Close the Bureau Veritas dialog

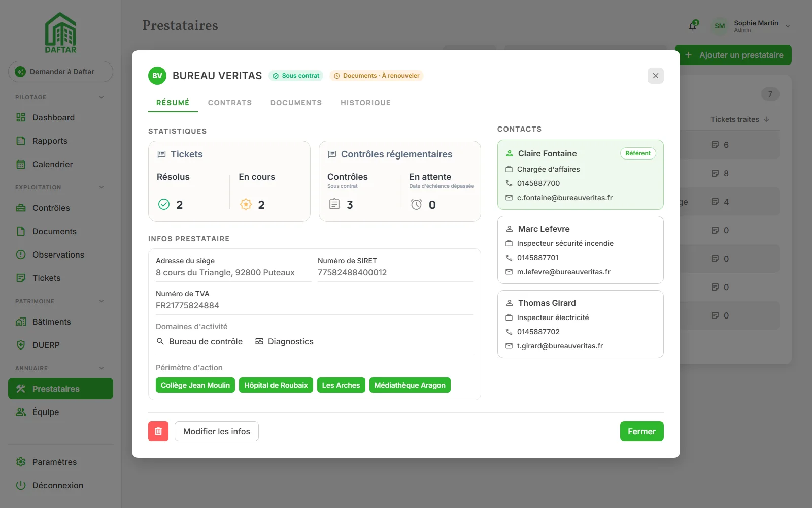click(x=656, y=76)
